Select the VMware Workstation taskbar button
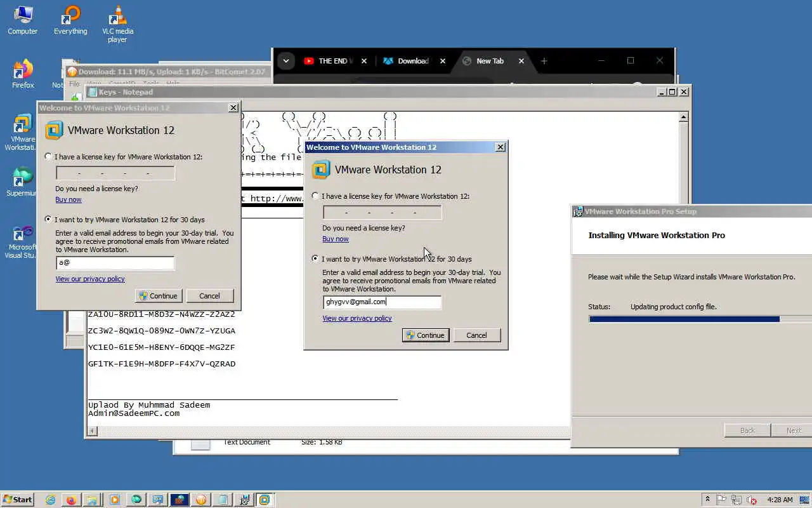This screenshot has height=508, width=812. pos(265,500)
